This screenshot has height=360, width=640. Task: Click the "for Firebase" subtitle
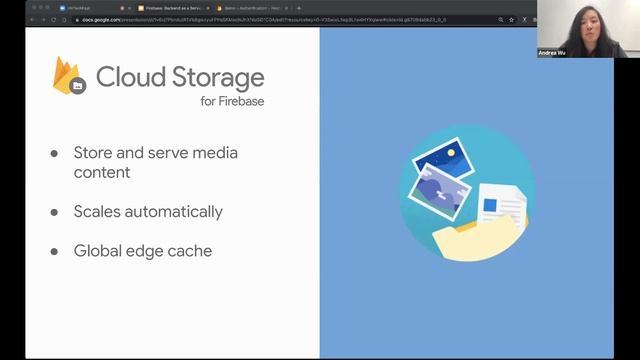232,101
